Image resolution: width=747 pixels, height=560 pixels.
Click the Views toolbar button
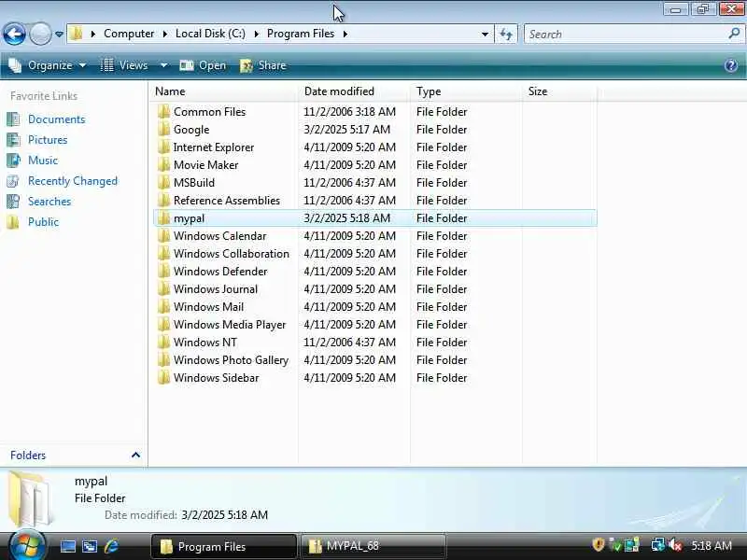click(x=124, y=65)
